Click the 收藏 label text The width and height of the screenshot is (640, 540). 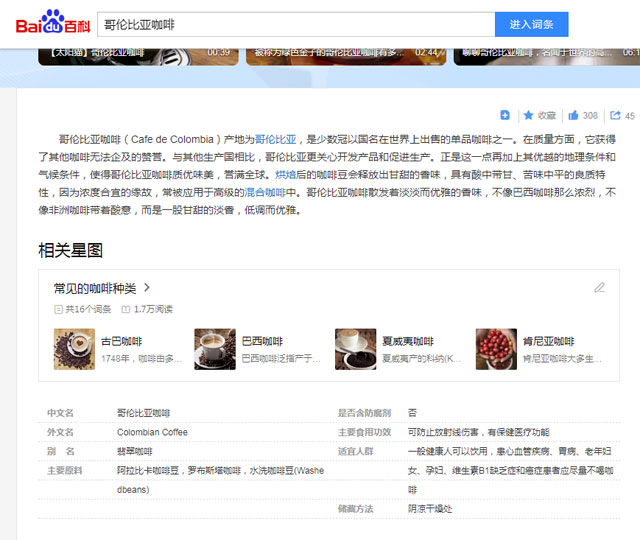point(547,116)
